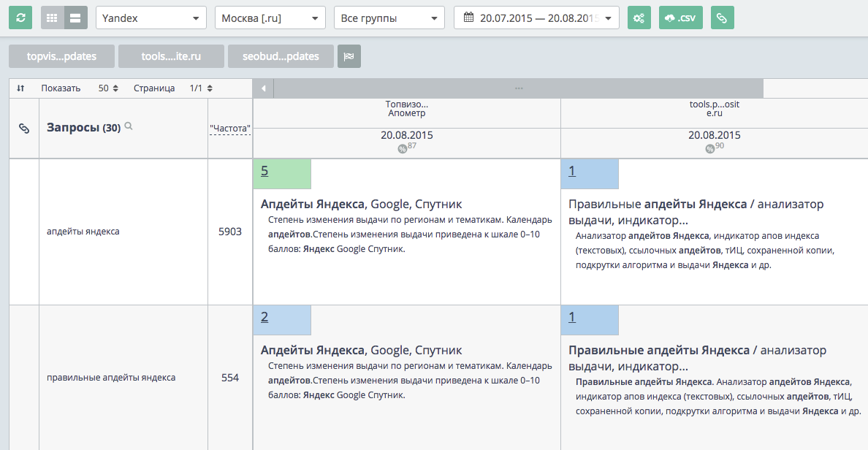This screenshot has width=868, height=450.
Task: Expand the Все группы dropdown
Action: coord(389,18)
